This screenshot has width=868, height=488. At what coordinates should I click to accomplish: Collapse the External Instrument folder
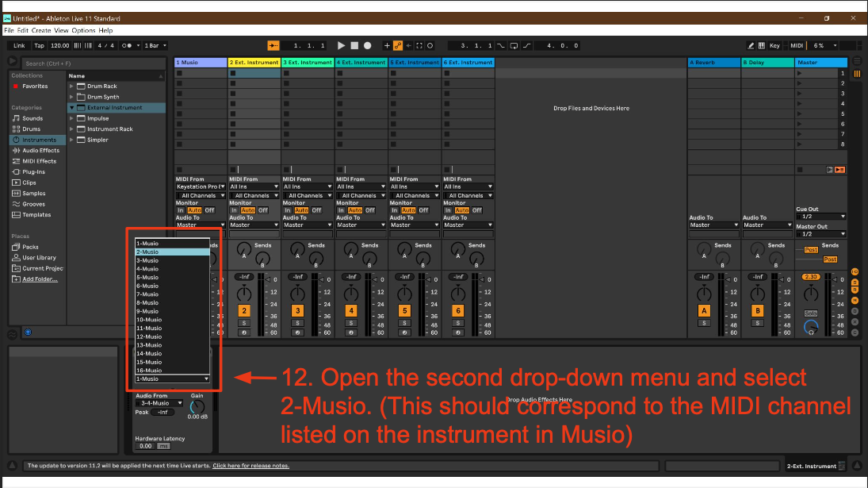click(x=71, y=107)
